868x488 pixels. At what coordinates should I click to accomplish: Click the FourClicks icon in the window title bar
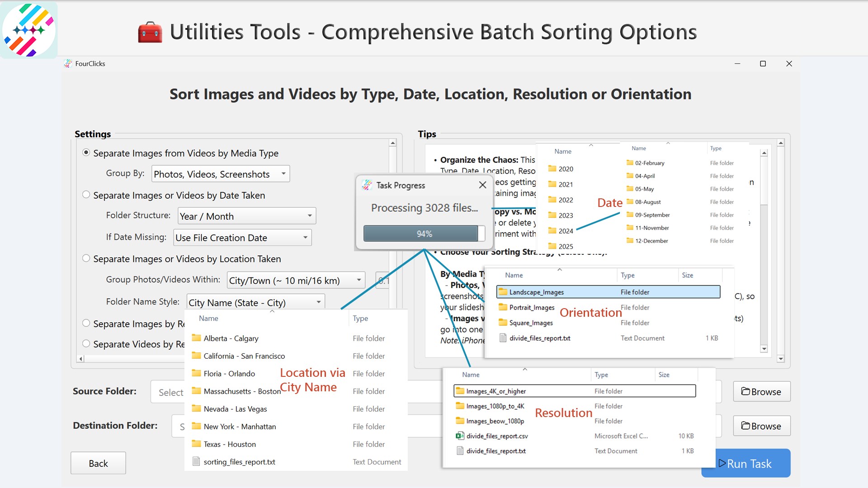pyautogui.click(x=68, y=63)
